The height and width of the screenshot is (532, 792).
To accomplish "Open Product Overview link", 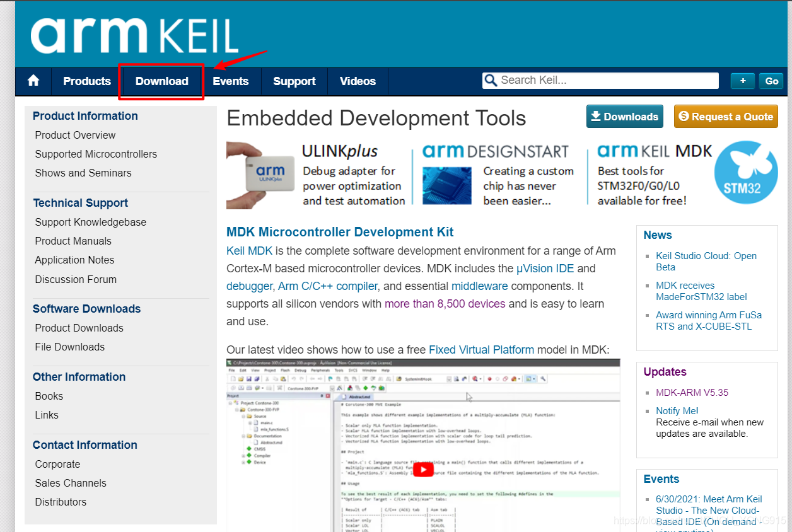I will pos(75,135).
